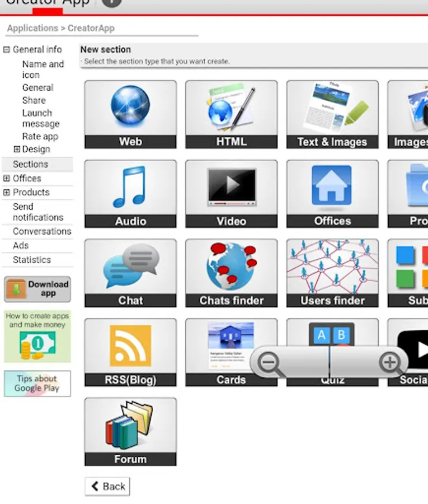The width and height of the screenshot is (428, 504).
Task: Pick the Text & Images section
Action: [x=332, y=114]
